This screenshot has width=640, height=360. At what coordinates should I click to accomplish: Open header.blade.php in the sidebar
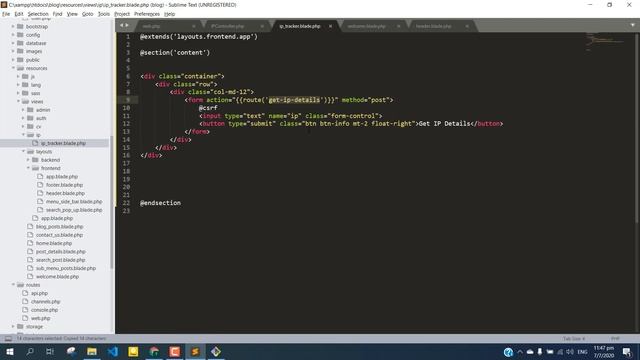coord(65,193)
